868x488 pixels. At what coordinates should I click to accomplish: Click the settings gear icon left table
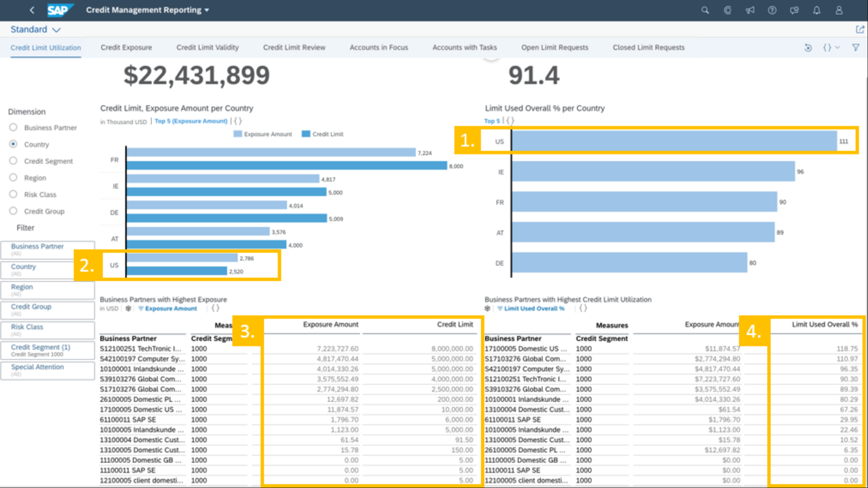pyautogui.click(x=128, y=308)
